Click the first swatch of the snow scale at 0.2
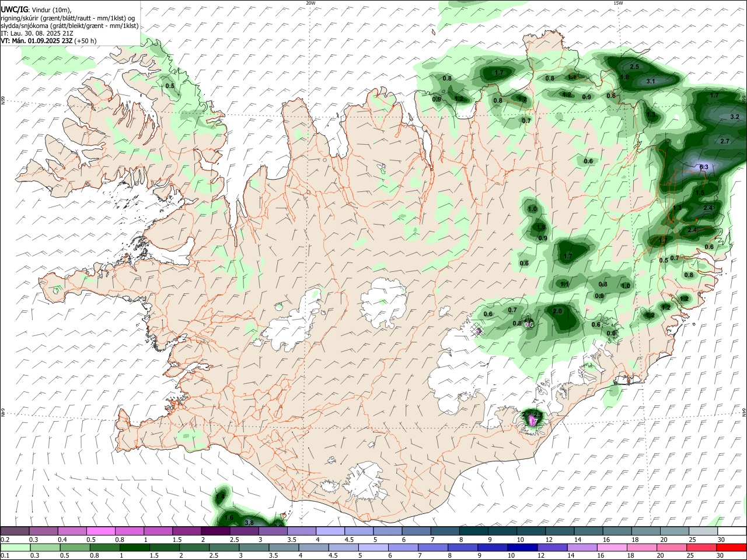This screenshot has width=747, height=560. [15, 531]
